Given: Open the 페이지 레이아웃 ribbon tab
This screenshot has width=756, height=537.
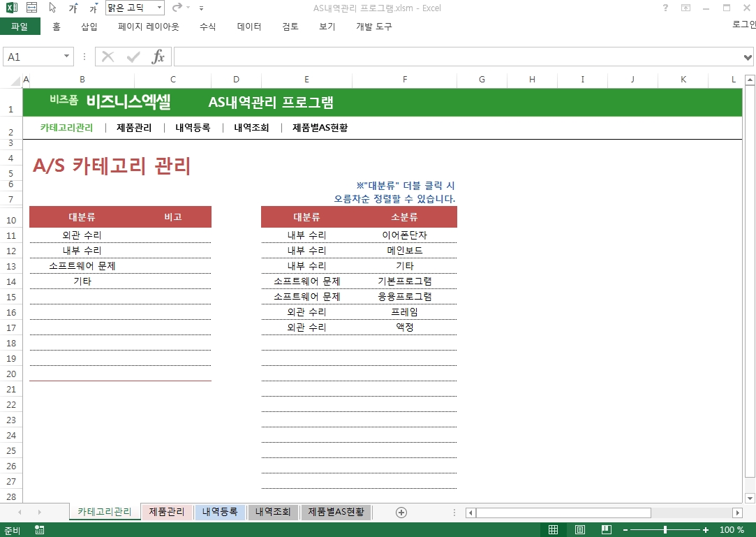Looking at the screenshot, I should point(149,27).
